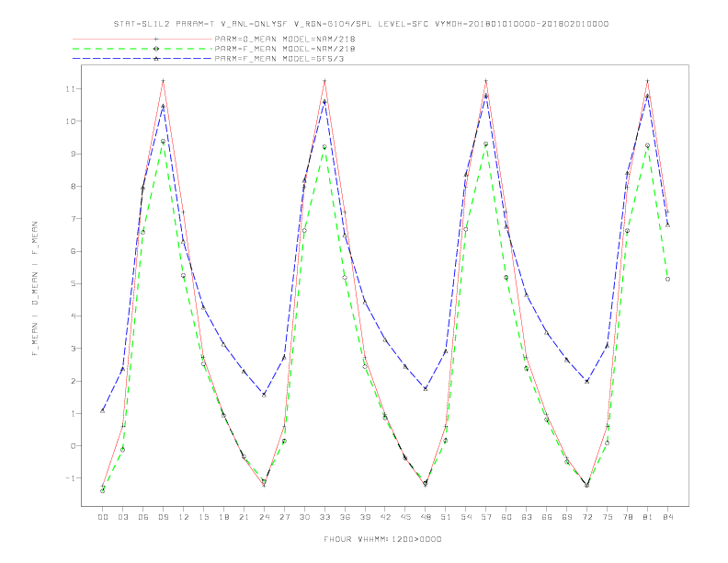Viewport: 728px width, 563px height.
Task: Click y-axis tick label 6
Action: point(73,251)
